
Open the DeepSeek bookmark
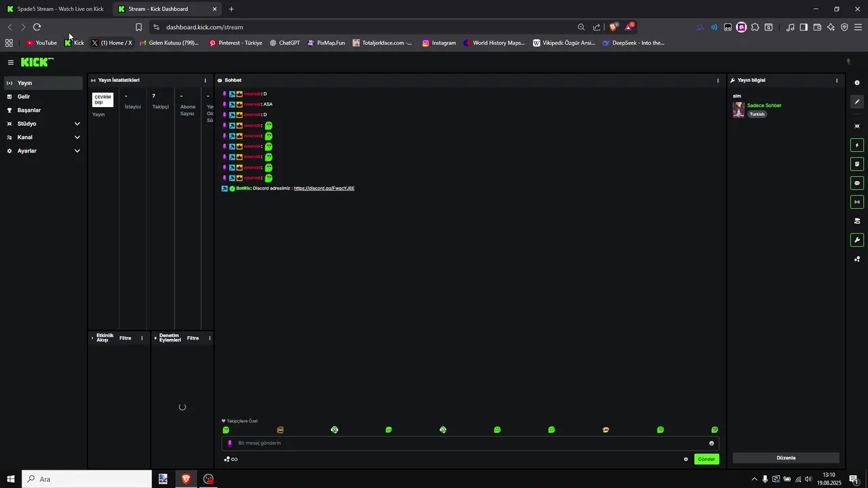pos(633,43)
